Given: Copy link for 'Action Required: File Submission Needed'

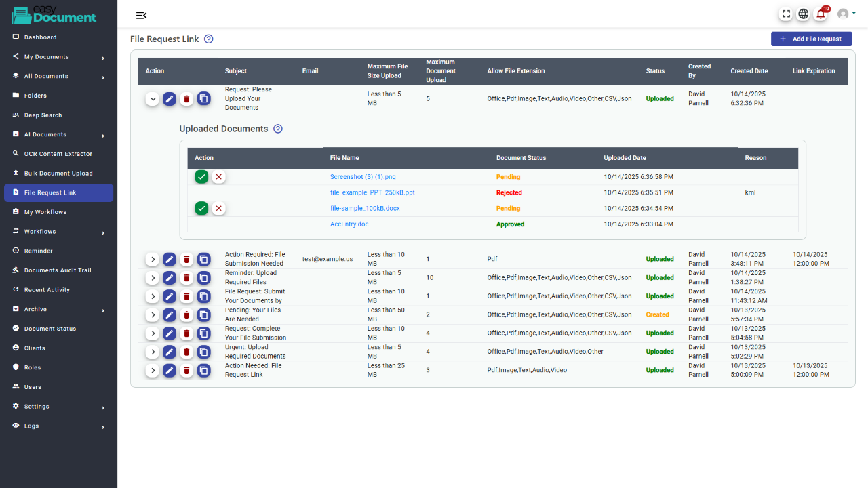Looking at the screenshot, I should point(204,260).
